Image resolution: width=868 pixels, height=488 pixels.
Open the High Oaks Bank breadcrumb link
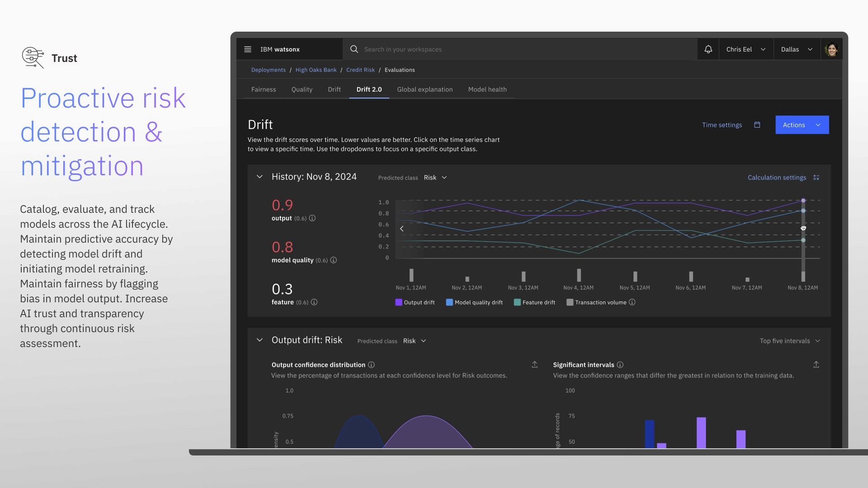(x=316, y=70)
